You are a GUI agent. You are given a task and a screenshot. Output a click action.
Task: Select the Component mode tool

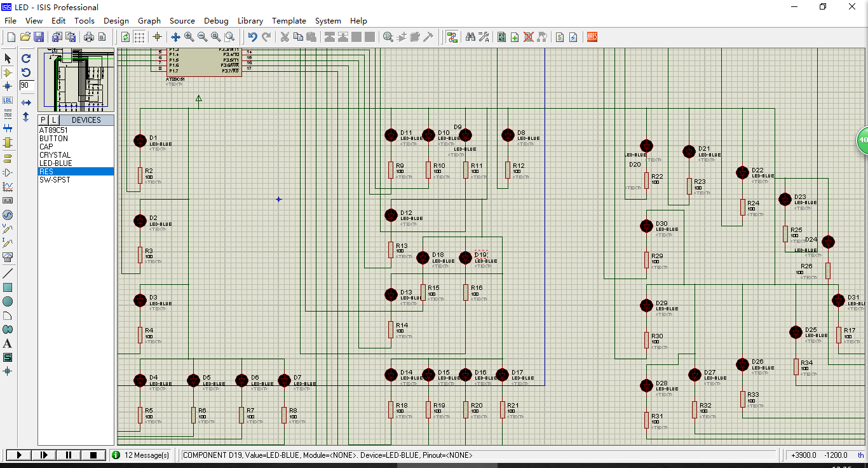click(x=8, y=72)
